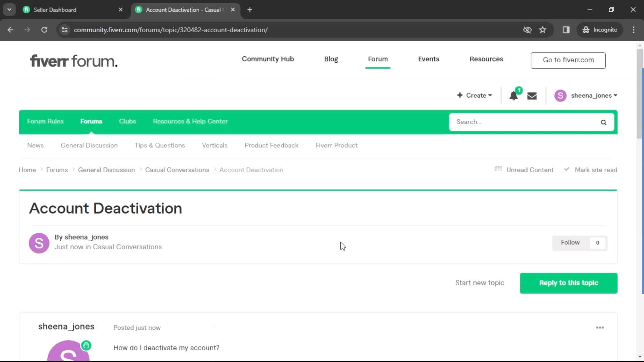Open Tips & Questions subforum
The image size is (644, 362).
tap(160, 145)
